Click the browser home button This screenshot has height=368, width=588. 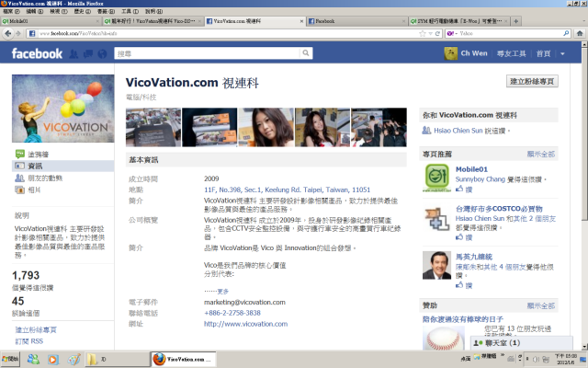click(x=580, y=33)
